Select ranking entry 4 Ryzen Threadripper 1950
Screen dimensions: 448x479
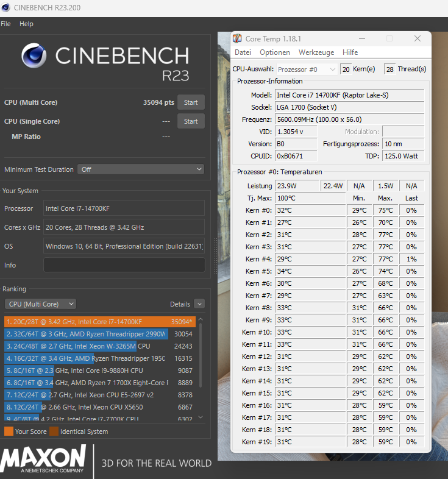coord(100,358)
